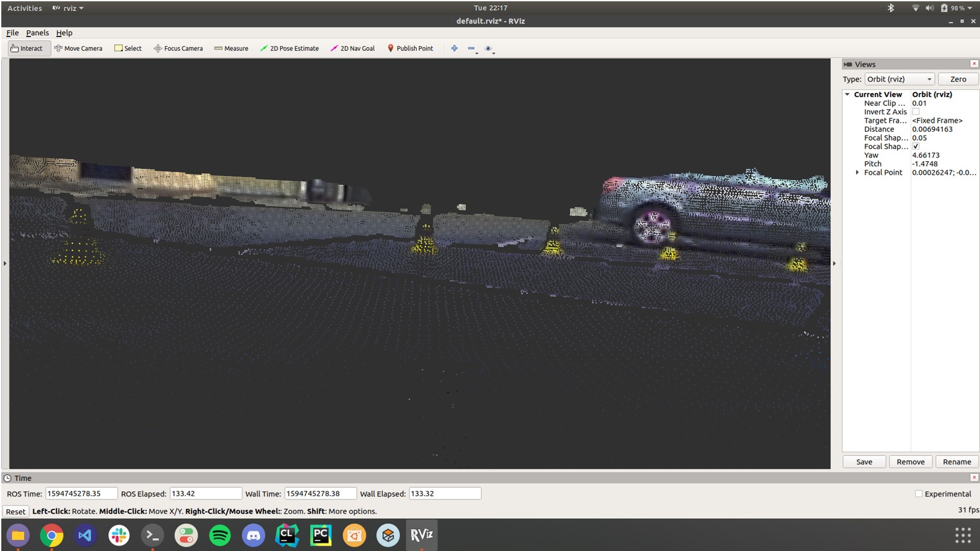Screen dimensions: 980x551
Task: Open CLion from the dock
Action: [x=287, y=535]
